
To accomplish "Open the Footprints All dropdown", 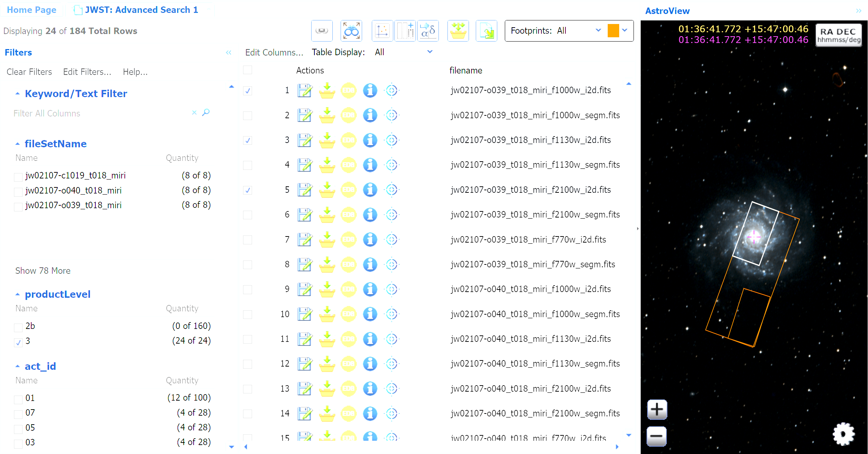I will tap(598, 30).
